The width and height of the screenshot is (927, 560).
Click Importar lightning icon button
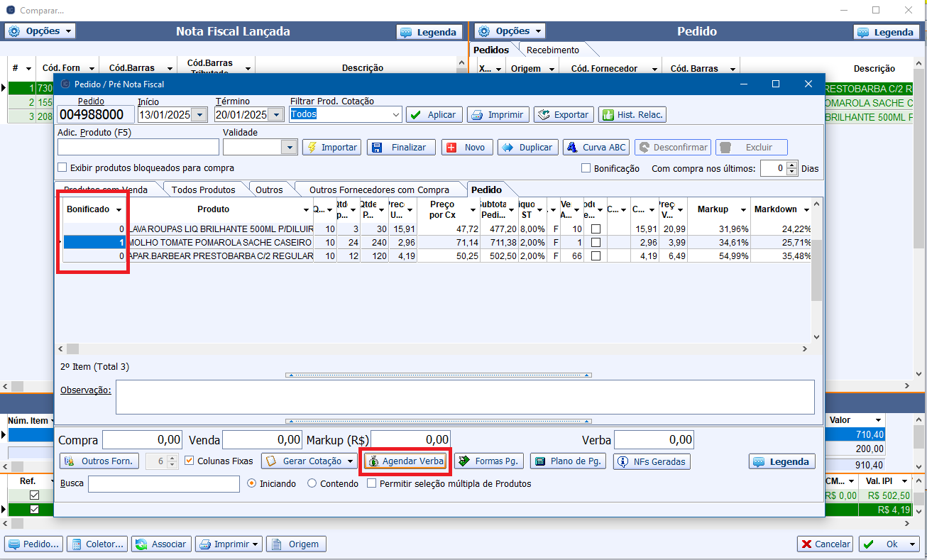click(x=331, y=147)
